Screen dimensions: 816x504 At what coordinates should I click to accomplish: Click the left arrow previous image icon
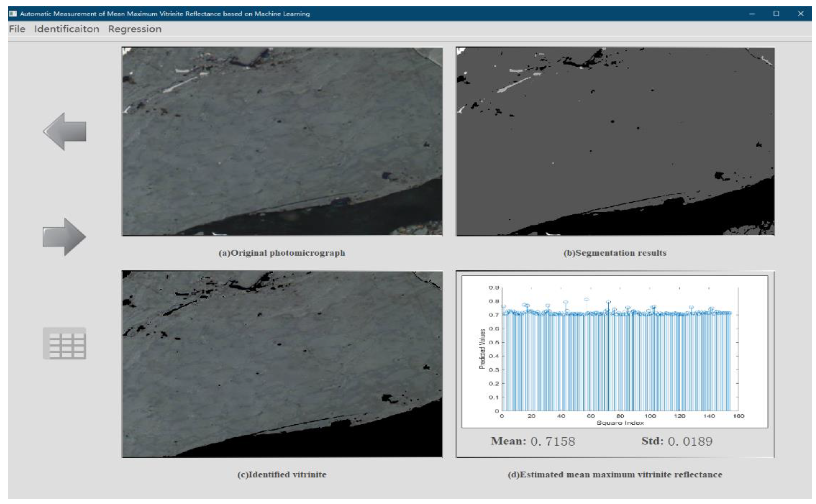pos(64,131)
